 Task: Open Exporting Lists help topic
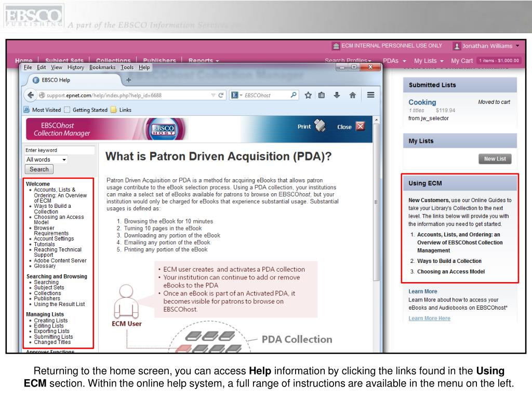point(51,331)
